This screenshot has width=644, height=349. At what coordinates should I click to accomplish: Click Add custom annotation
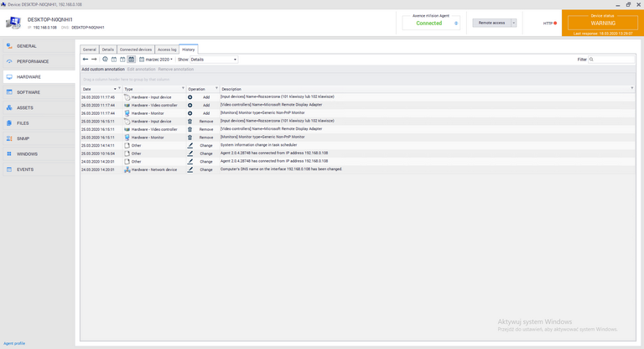click(102, 69)
